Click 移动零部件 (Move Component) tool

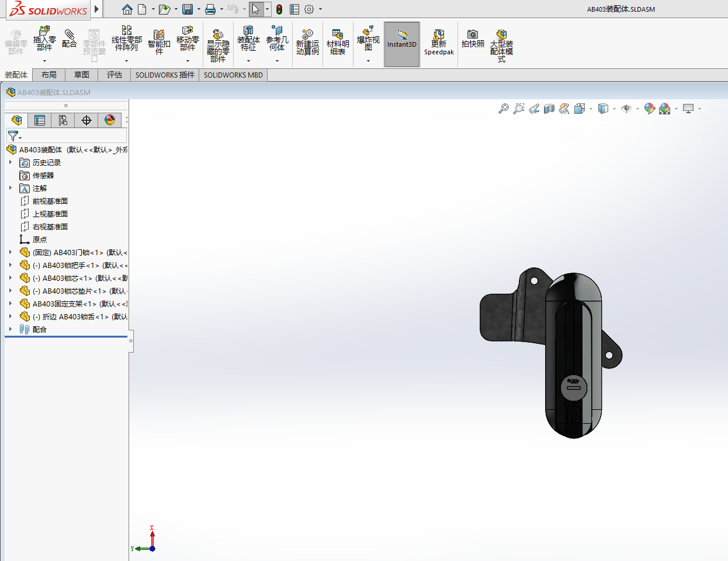pos(188,39)
